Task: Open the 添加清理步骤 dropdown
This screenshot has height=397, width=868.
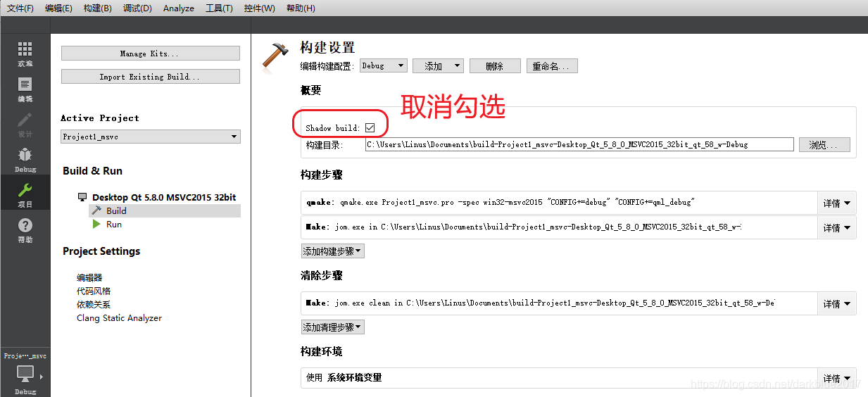Action: pos(332,327)
